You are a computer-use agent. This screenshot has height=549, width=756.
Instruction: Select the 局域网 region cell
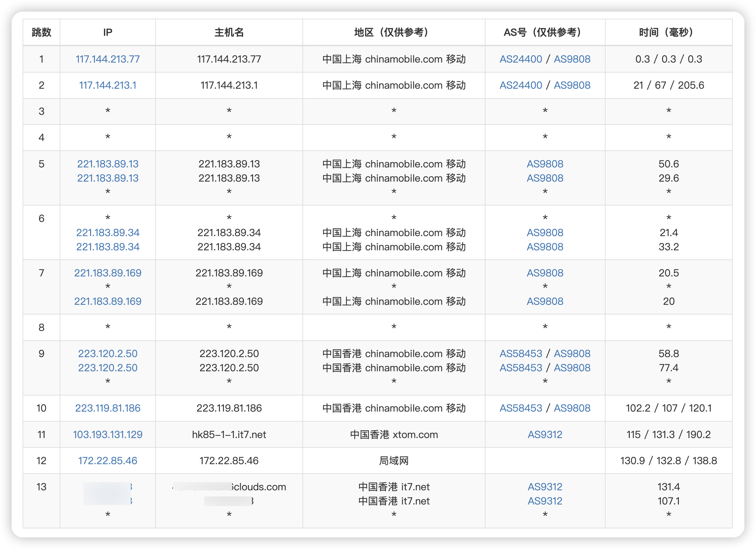(x=394, y=461)
